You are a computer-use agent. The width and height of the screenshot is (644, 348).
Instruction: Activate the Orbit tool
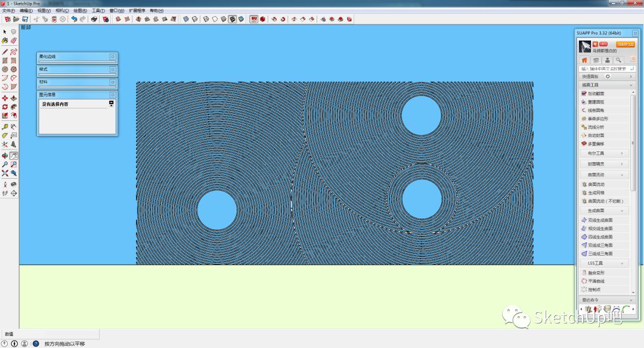pos(5,156)
